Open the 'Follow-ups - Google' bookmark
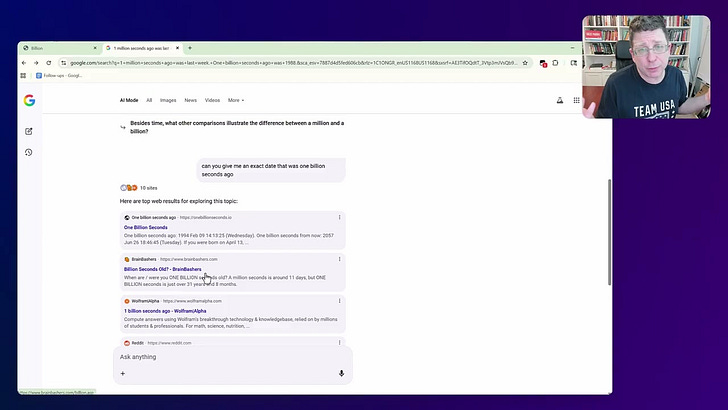This screenshot has width=728, height=410. point(59,76)
